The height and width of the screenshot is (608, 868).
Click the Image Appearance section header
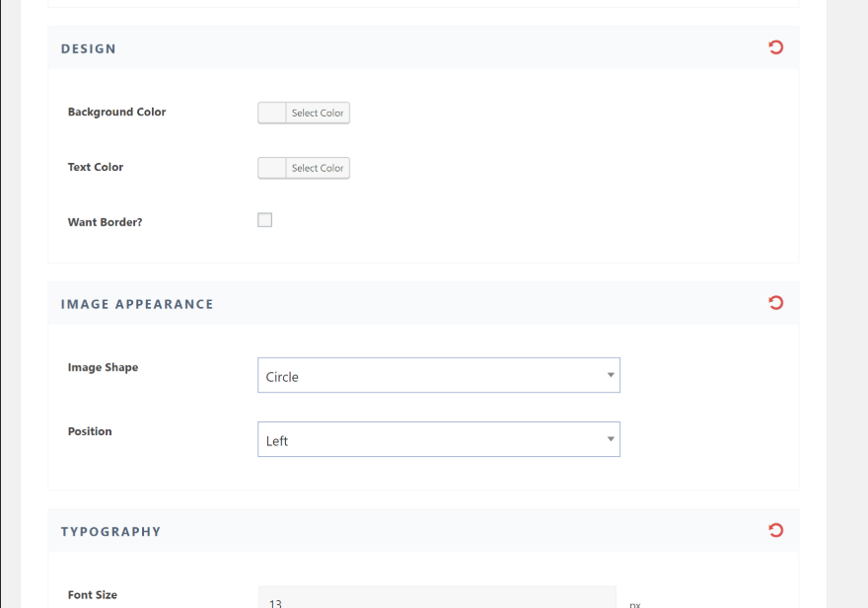pos(423,303)
